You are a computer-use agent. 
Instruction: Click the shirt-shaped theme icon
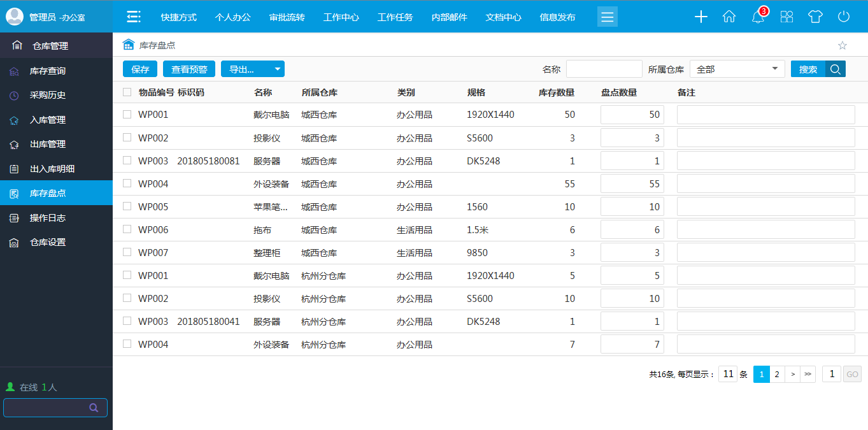pyautogui.click(x=815, y=17)
